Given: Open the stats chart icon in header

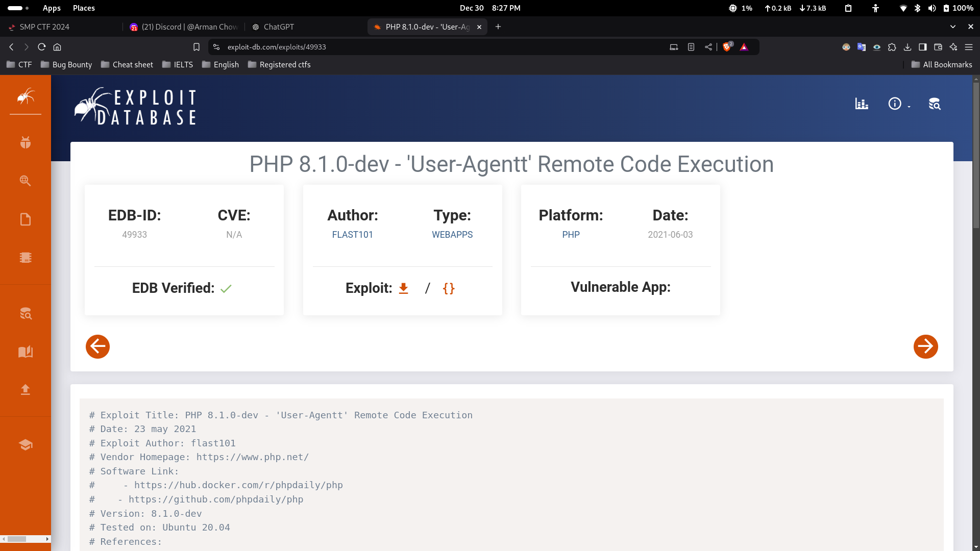Looking at the screenshot, I should click(862, 104).
